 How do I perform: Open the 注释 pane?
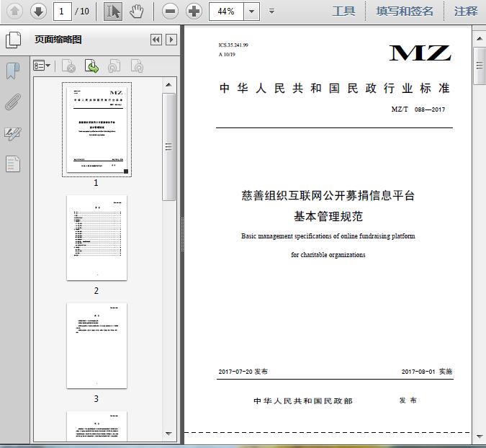pyautogui.click(x=466, y=11)
